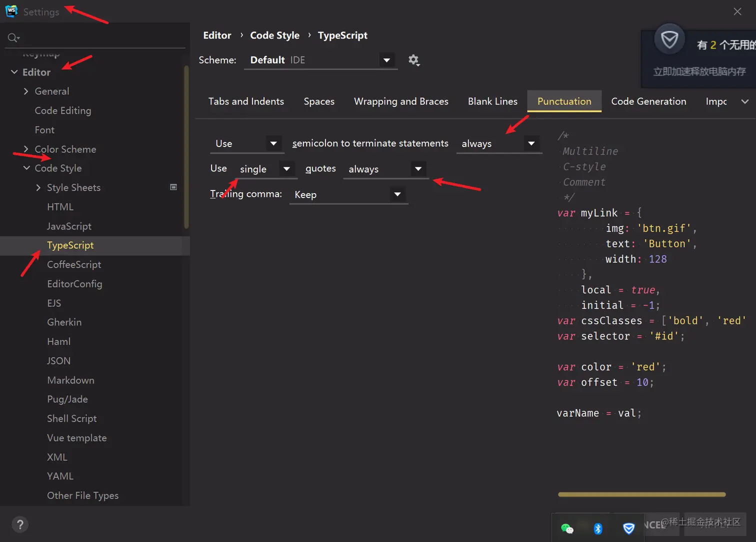The height and width of the screenshot is (542, 756).
Task: Select Gherkin in the Code Style list
Action: (64, 322)
